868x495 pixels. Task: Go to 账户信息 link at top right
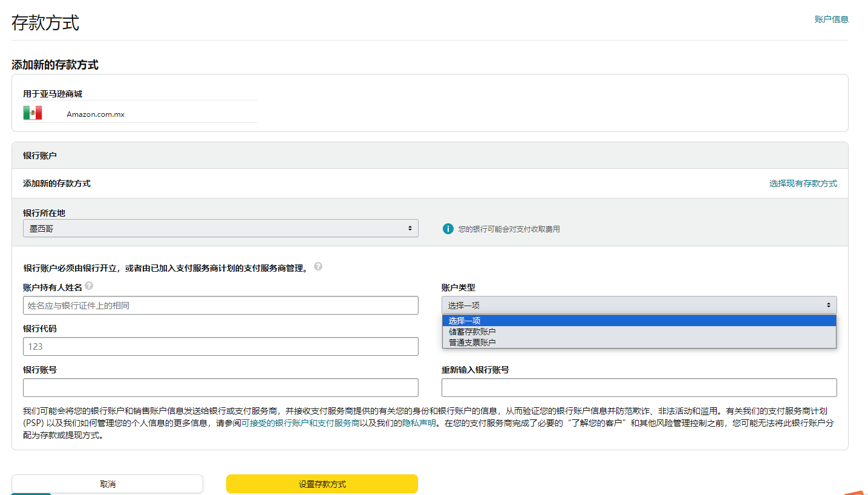coord(831,19)
